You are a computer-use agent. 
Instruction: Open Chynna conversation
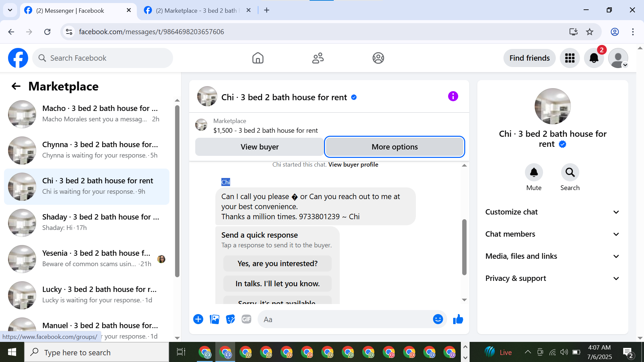[87, 150]
